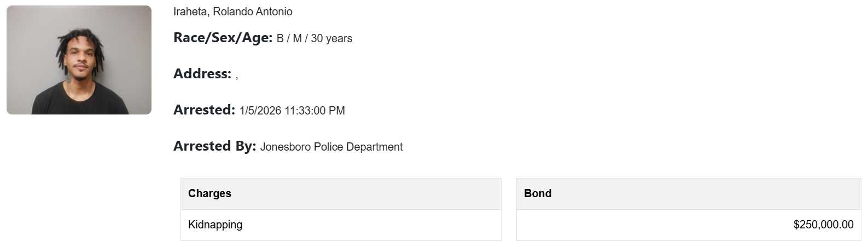Click the 1/5/2026 arrest date
The width and height of the screenshot is (868, 247).
tap(260, 111)
